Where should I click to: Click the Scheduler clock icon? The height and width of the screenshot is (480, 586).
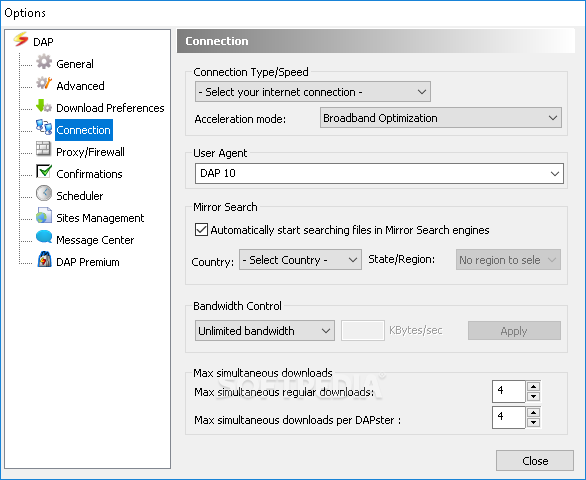44,193
